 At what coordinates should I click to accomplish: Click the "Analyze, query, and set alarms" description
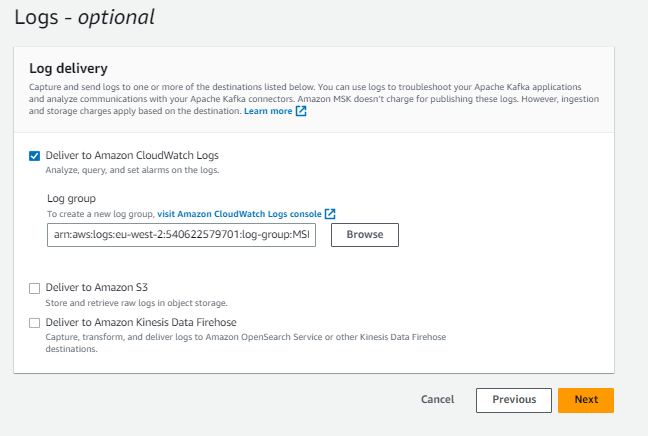coord(132,170)
